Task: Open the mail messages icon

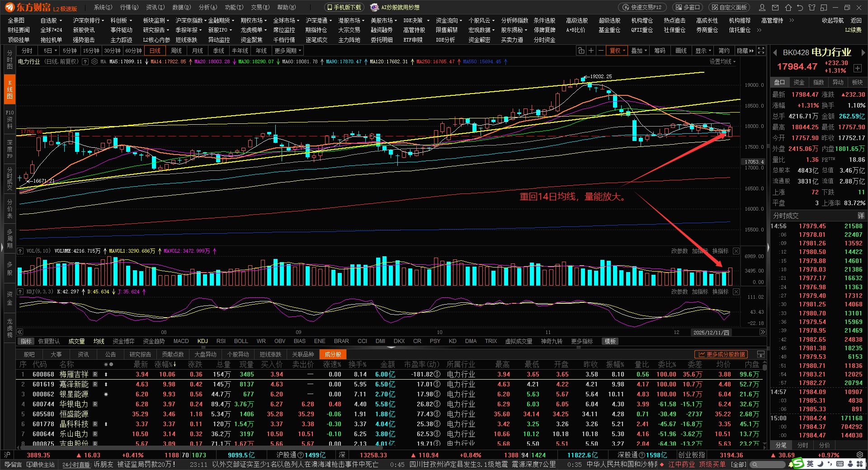Action: click(775, 8)
